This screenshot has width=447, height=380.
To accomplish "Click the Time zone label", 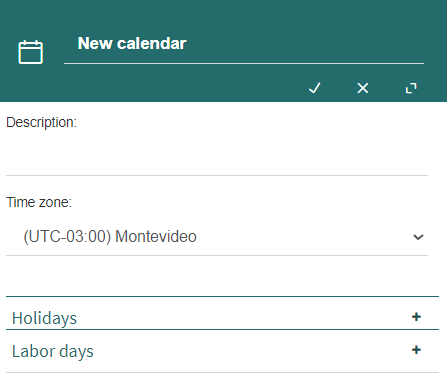I will coord(39,202).
